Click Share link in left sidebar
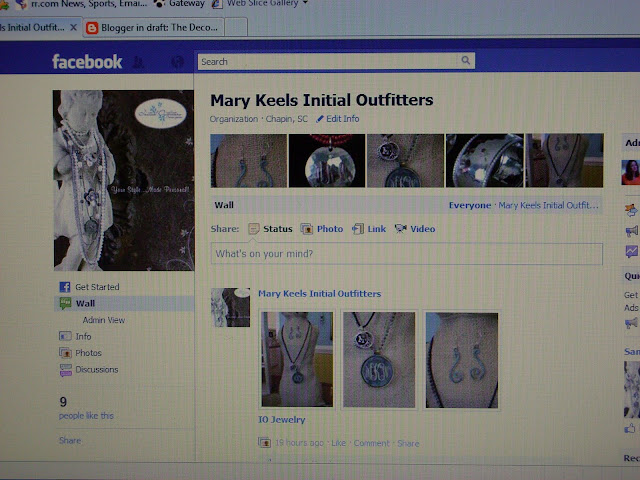The width and height of the screenshot is (640, 480). coord(70,440)
